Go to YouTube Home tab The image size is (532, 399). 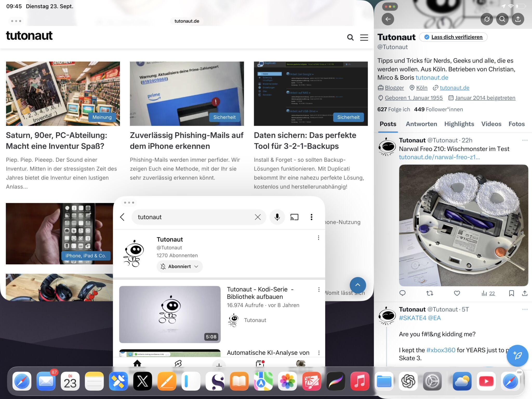coord(137,363)
